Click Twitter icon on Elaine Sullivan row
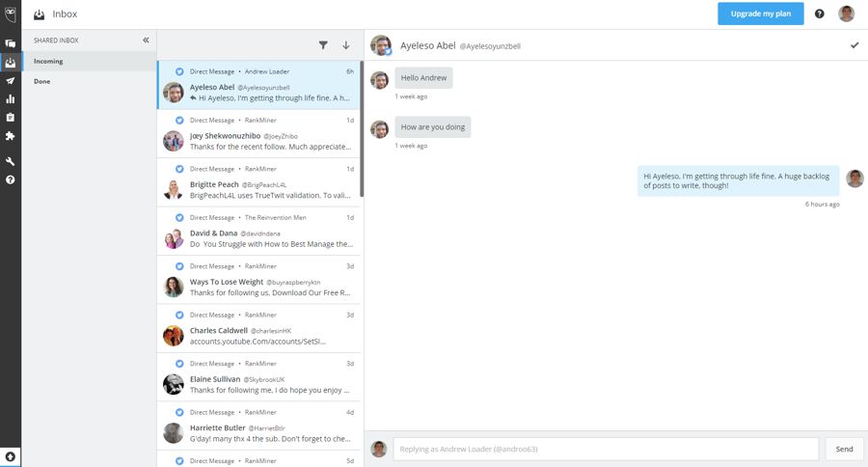 point(179,364)
